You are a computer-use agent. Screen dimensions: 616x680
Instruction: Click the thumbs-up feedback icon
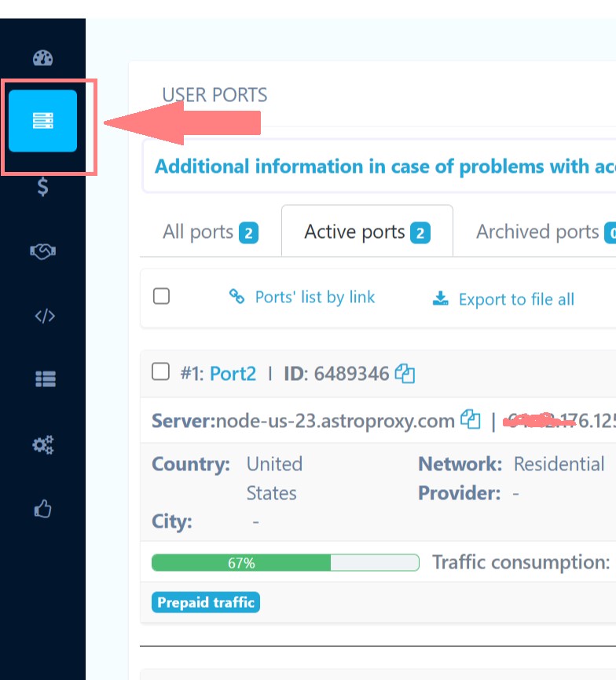(x=42, y=509)
